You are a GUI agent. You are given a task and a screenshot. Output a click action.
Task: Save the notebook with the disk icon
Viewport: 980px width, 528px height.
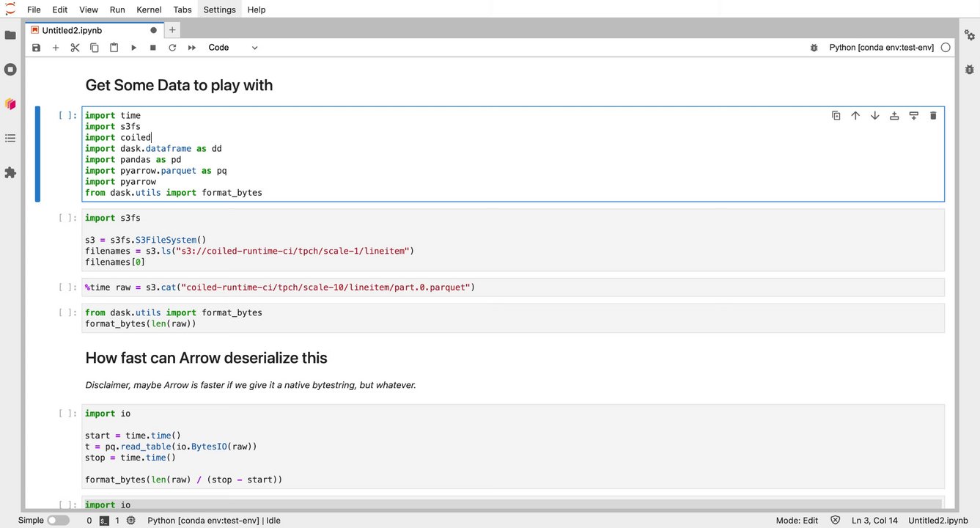[x=37, y=48]
